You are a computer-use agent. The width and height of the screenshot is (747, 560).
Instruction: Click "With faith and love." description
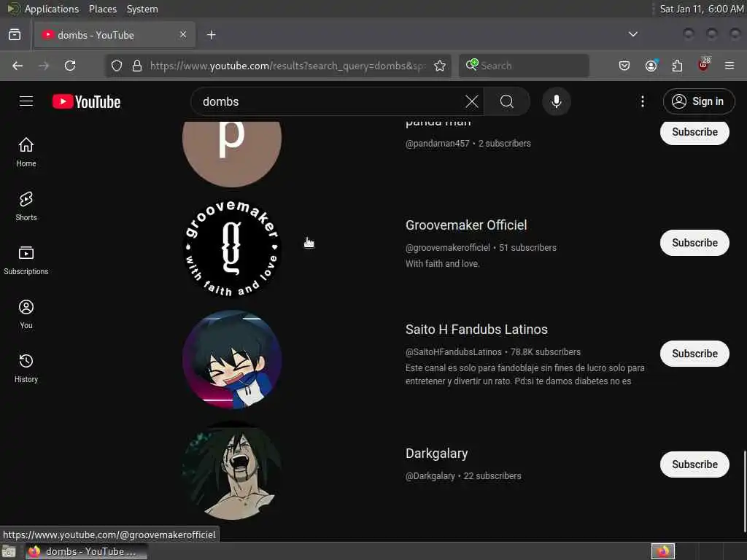click(442, 264)
